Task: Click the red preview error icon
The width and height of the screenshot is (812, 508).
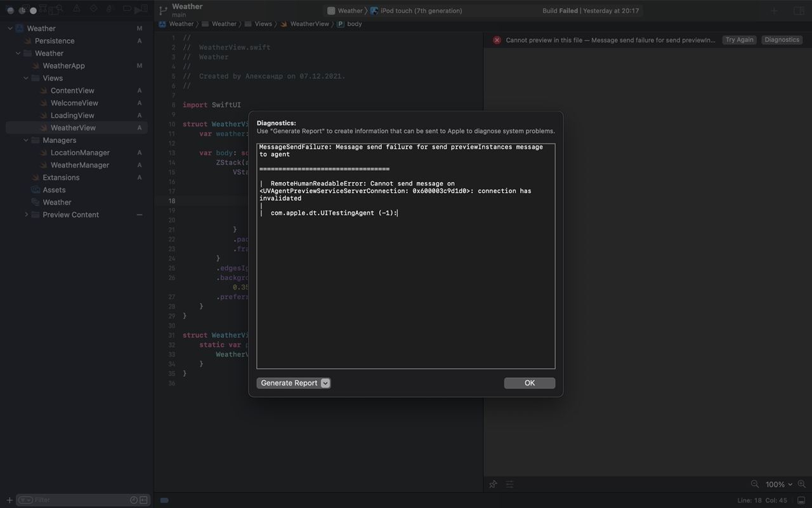Action: pyautogui.click(x=497, y=40)
